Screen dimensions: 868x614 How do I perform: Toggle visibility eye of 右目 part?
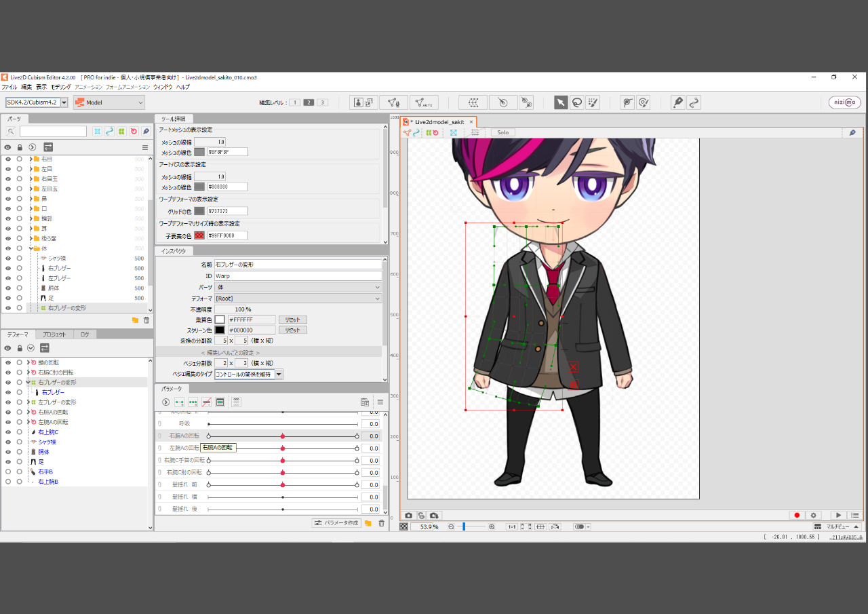point(8,159)
